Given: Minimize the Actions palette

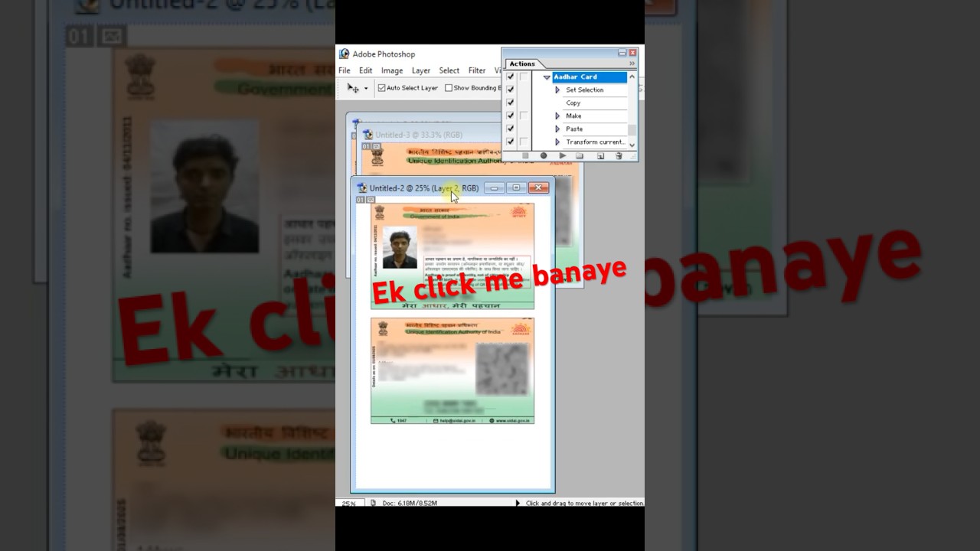Looking at the screenshot, I should (622, 53).
